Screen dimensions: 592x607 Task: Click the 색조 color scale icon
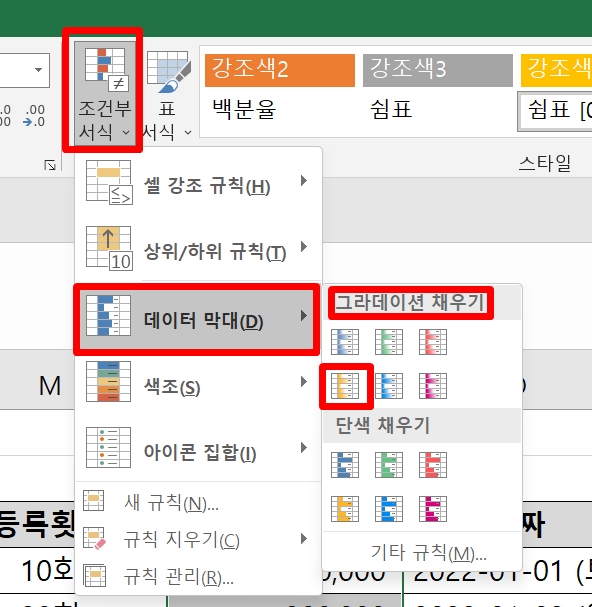click(108, 381)
